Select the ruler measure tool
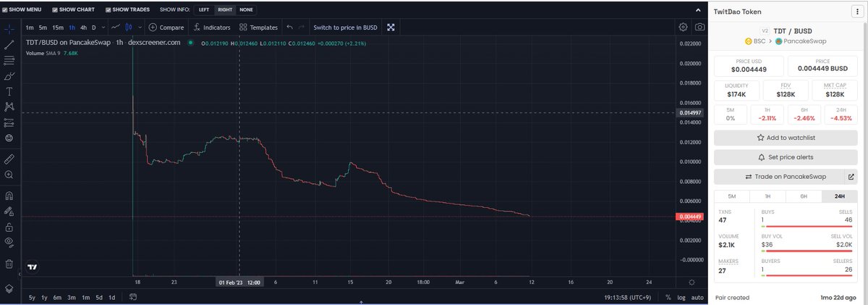 [9, 158]
